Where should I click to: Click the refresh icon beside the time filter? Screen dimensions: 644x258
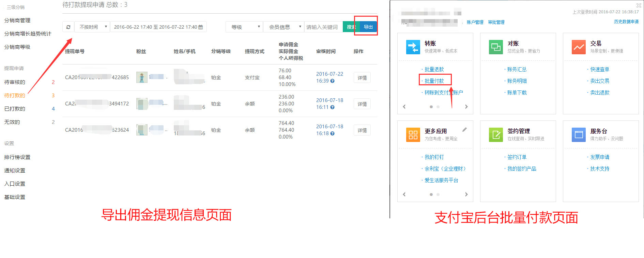point(68,27)
